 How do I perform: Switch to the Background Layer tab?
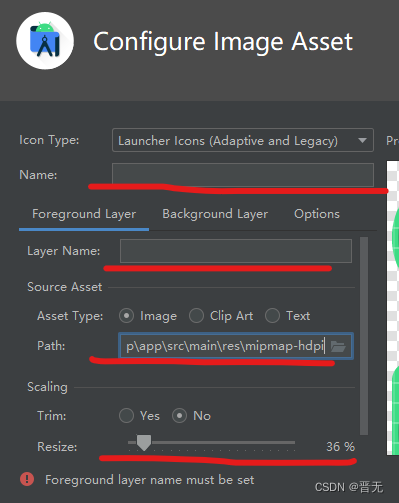coord(215,214)
